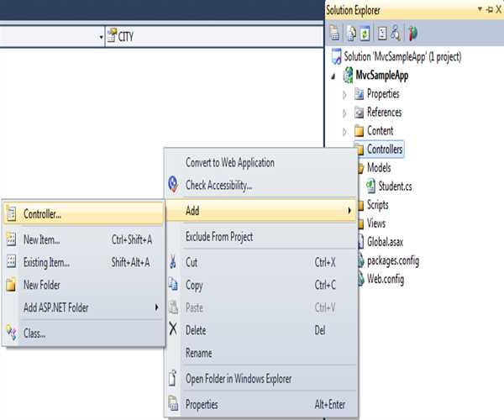Screen dimensions: 504x420
Task: Click the Cut scissors icon in context menu
Action: pos(173,263)
